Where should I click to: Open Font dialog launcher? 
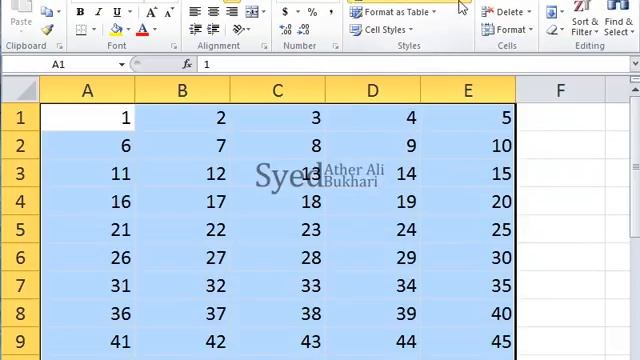(x=174, y=46)
